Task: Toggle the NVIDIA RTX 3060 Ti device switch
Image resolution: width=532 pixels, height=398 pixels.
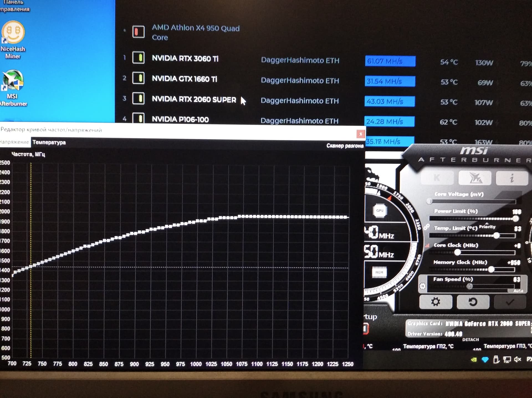Action: (138, 58)
